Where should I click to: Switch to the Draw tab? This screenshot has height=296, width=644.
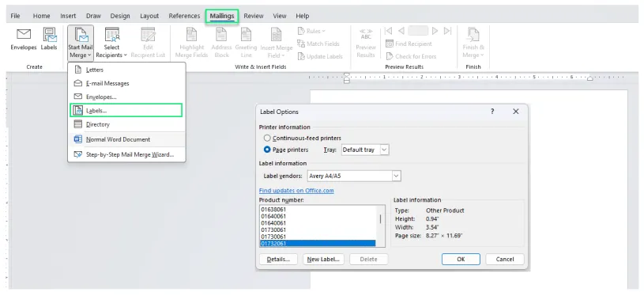pos(93,16)
